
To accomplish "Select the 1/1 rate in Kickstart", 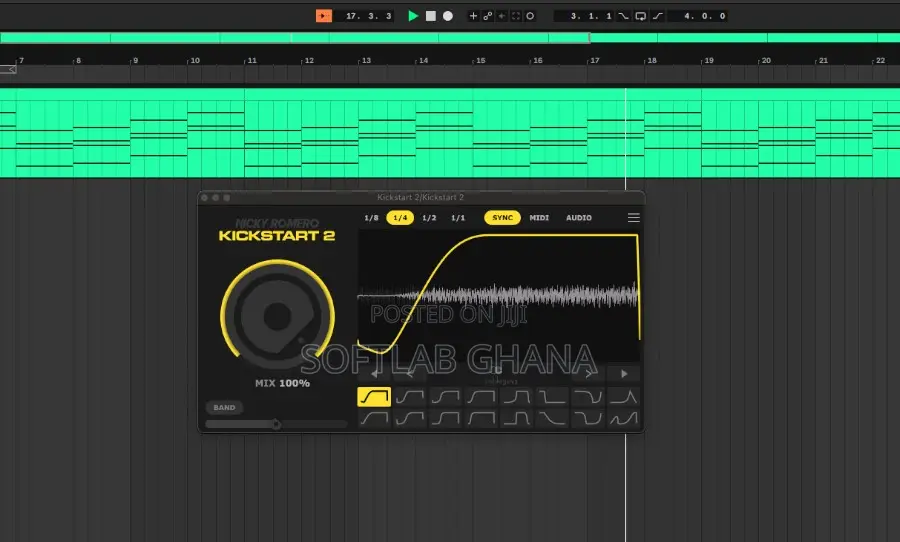I will pyautogui.click(x=458, y=218).
